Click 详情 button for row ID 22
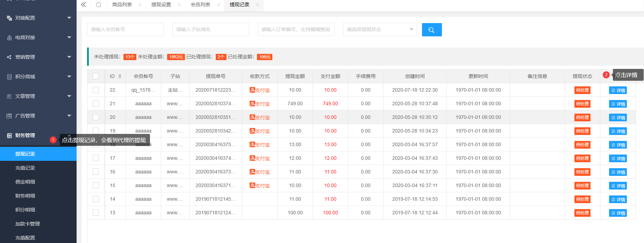The width and height of the screenshot is (644, 243). [618, 90]
